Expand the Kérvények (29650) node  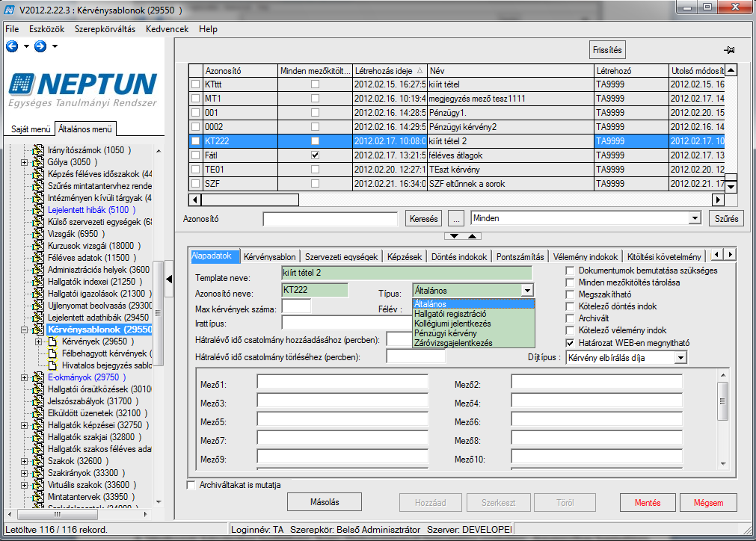[39, 342]
